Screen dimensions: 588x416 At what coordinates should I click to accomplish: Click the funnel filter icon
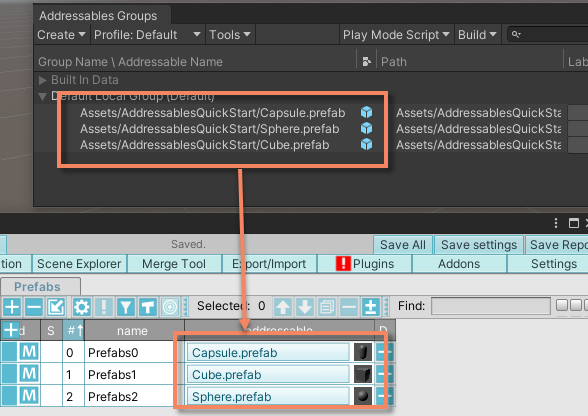126,307
